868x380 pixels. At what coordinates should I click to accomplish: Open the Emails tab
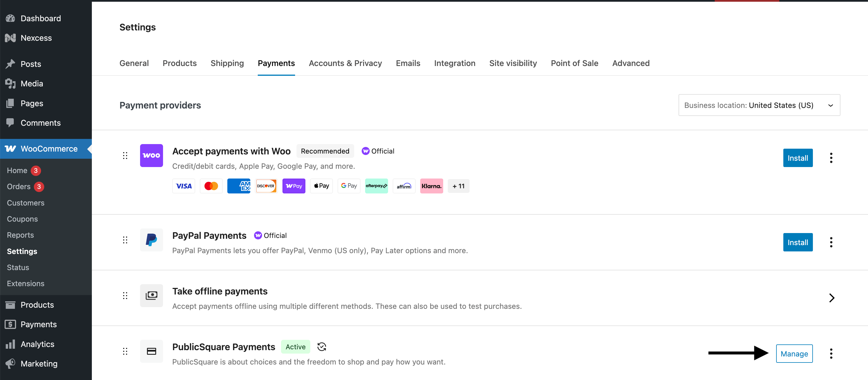408,63
